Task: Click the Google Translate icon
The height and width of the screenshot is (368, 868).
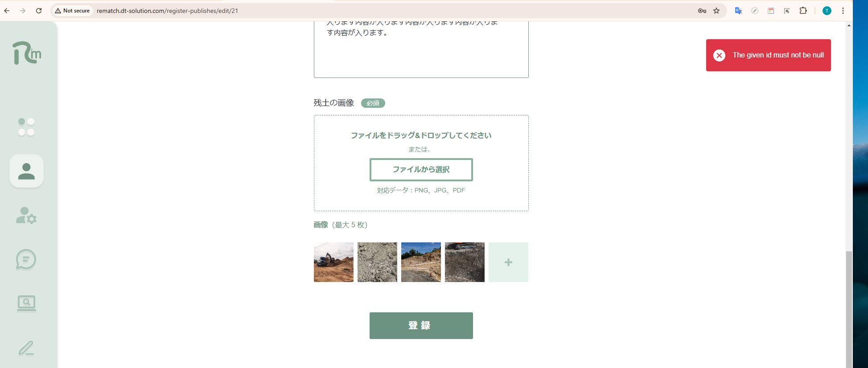Action: click(x=738, y=11)
